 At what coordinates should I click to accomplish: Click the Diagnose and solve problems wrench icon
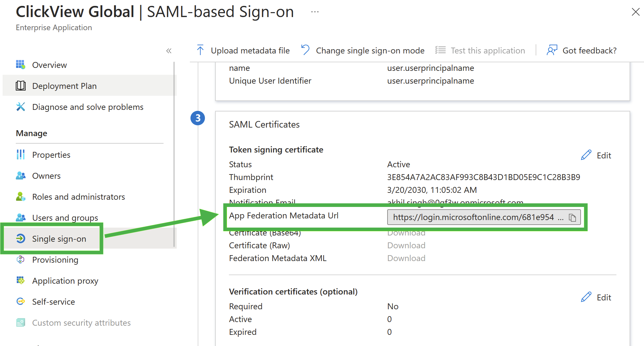[21, 107]
